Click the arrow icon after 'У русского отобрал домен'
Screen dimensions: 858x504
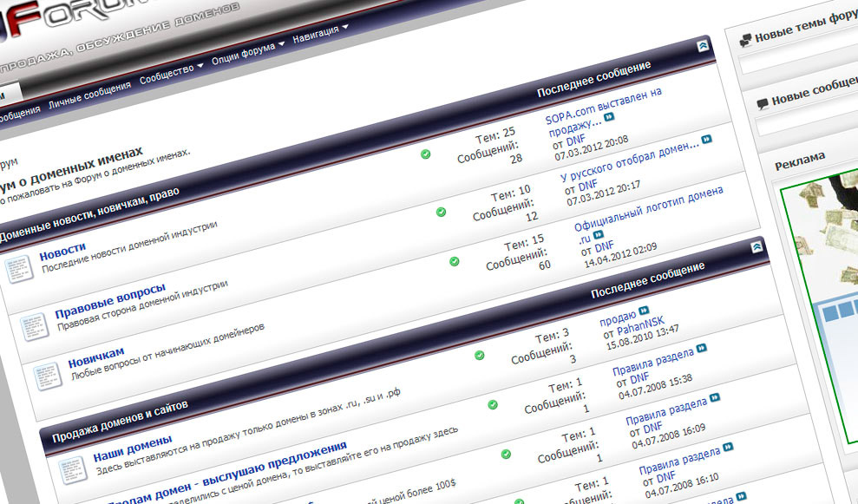pyautogui.click(x=707, y=139)
